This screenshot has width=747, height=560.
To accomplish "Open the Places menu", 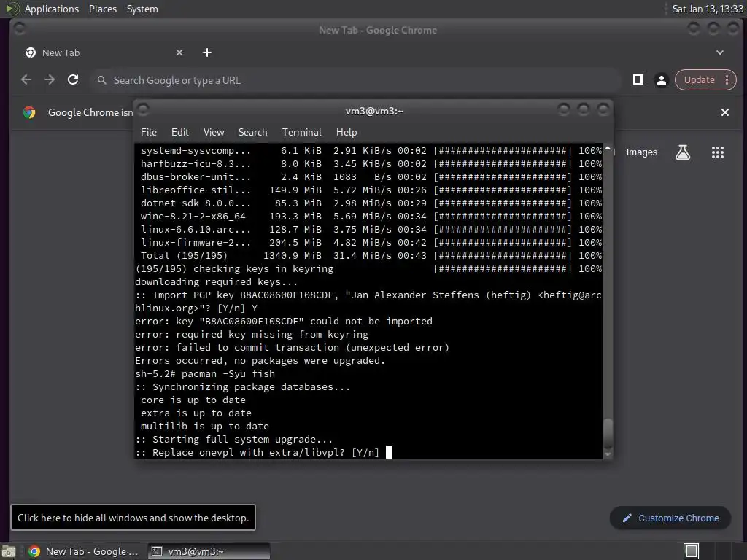I will pos(102,9).
